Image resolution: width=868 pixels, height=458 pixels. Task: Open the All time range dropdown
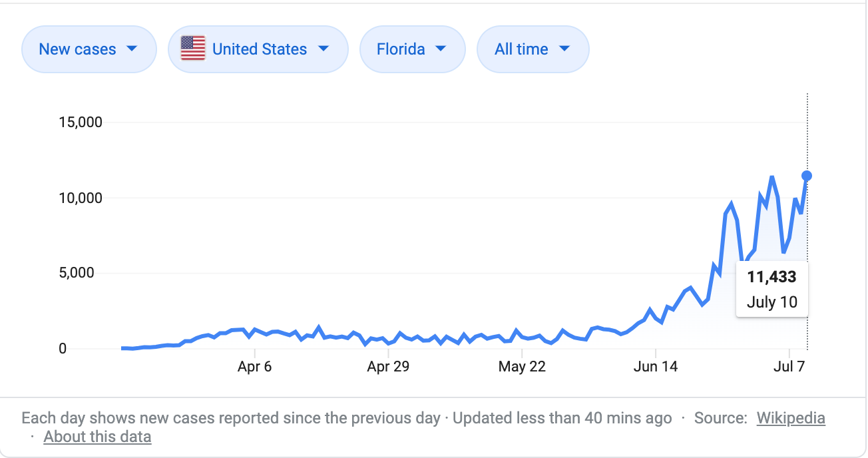coord(533,49)
